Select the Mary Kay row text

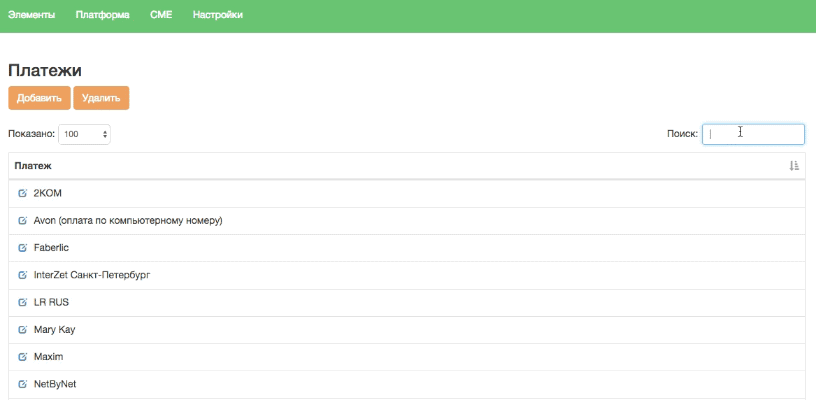[x=54, y=329]
